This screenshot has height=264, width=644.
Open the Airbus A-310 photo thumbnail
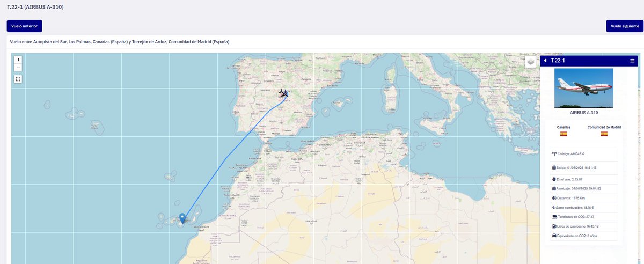tap(584, 89)
